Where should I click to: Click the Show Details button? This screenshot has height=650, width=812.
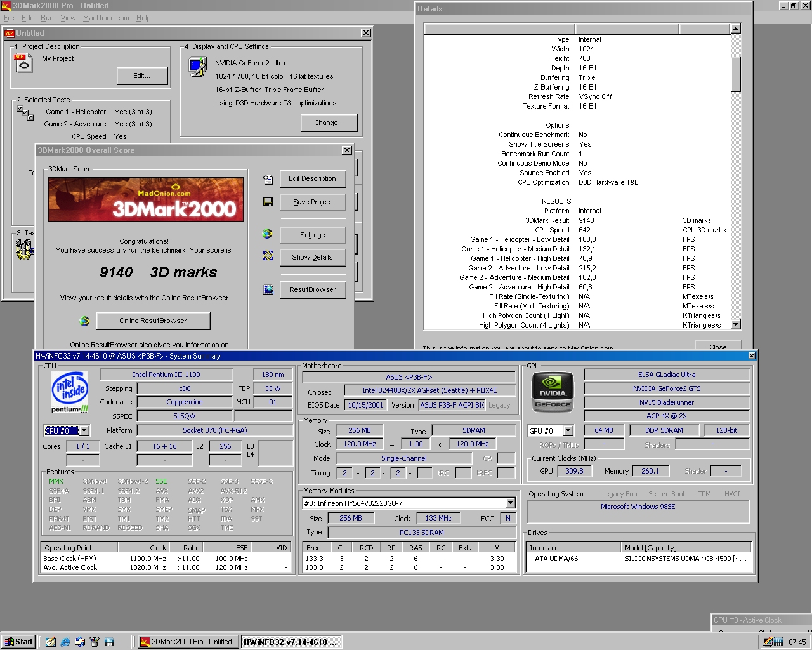pos(313,258)
